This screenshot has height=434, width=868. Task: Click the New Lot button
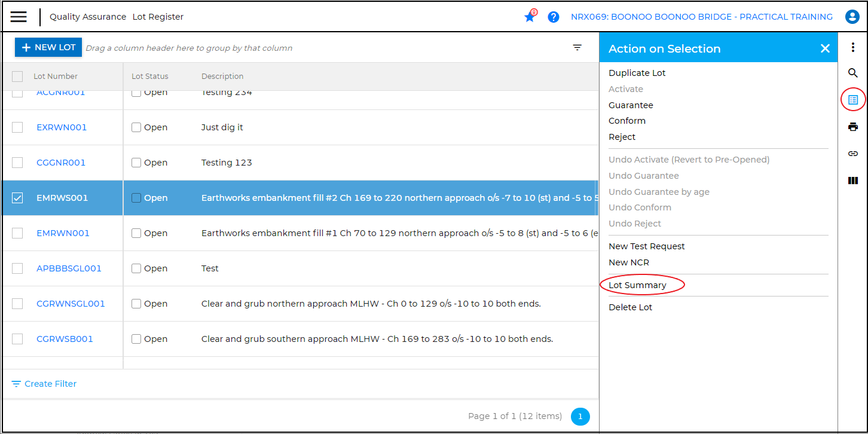[48, 47]
